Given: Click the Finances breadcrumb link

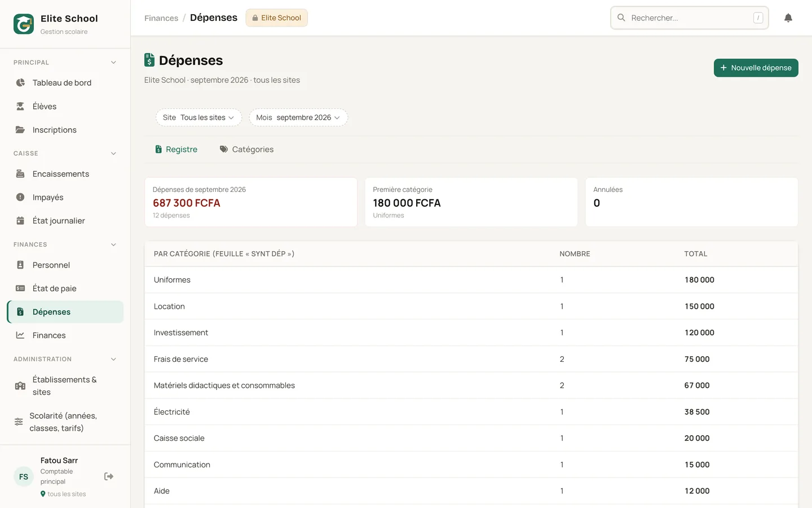Looking at the screenshot, I should 161,18.
